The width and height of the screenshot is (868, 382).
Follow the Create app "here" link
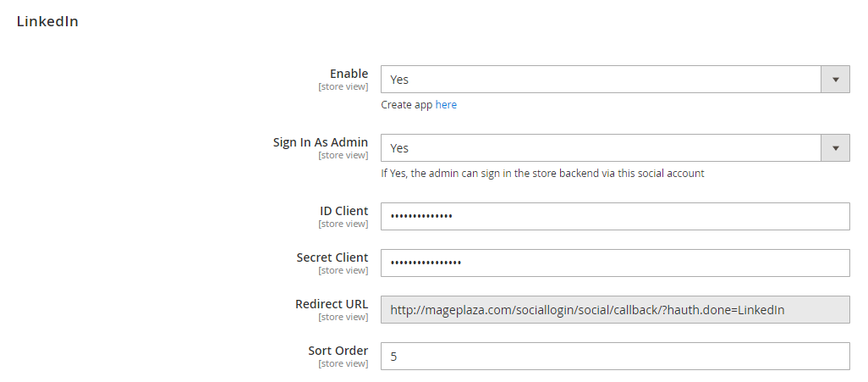(x=446, y=105)
